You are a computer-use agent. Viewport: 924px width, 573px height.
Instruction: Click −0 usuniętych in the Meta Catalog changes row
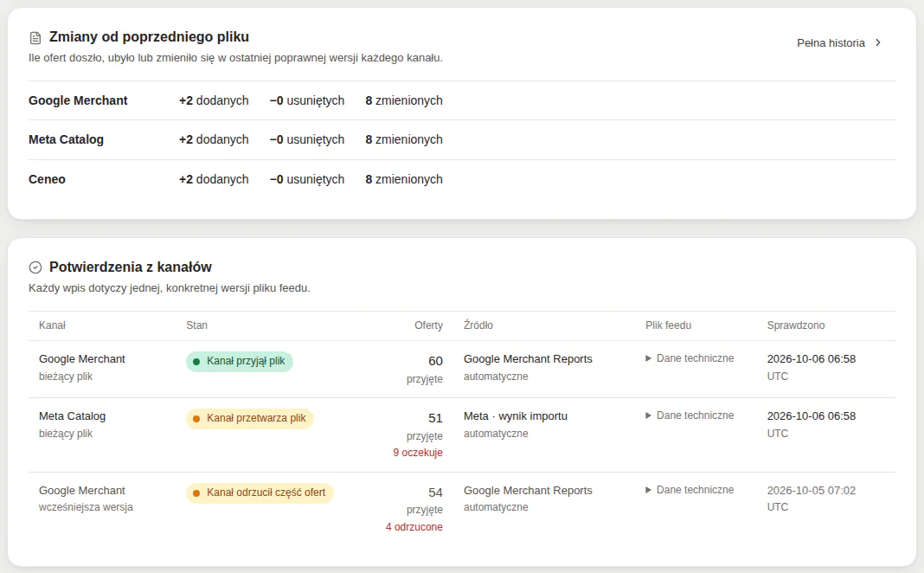pyautogui.click(x=307, y=139)
